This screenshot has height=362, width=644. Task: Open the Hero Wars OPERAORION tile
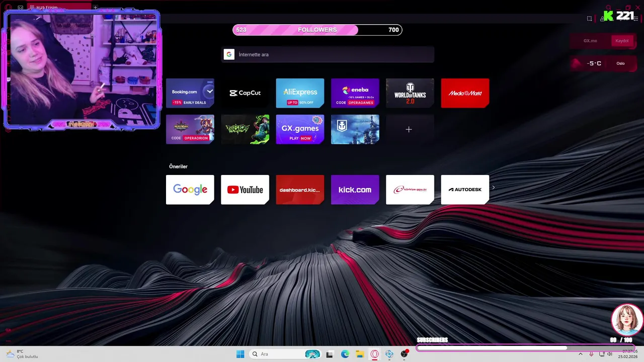pos(190,129)
